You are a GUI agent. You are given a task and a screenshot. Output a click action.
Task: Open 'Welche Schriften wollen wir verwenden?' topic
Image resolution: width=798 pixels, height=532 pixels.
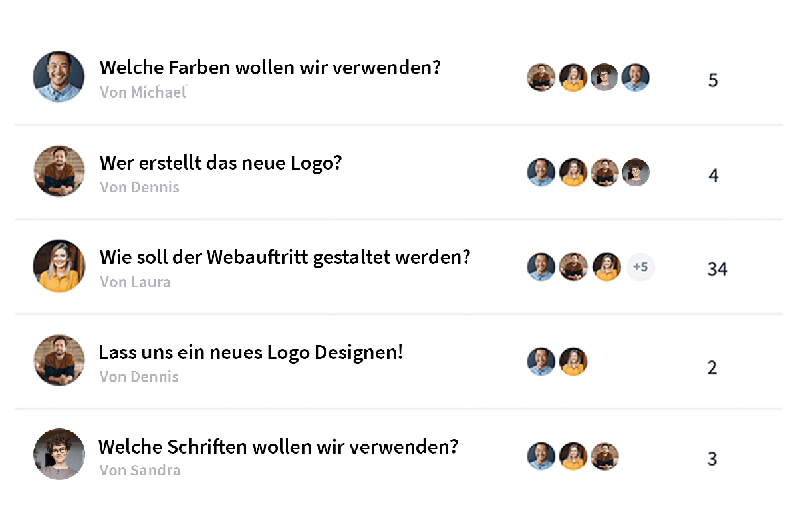(279, 446)
